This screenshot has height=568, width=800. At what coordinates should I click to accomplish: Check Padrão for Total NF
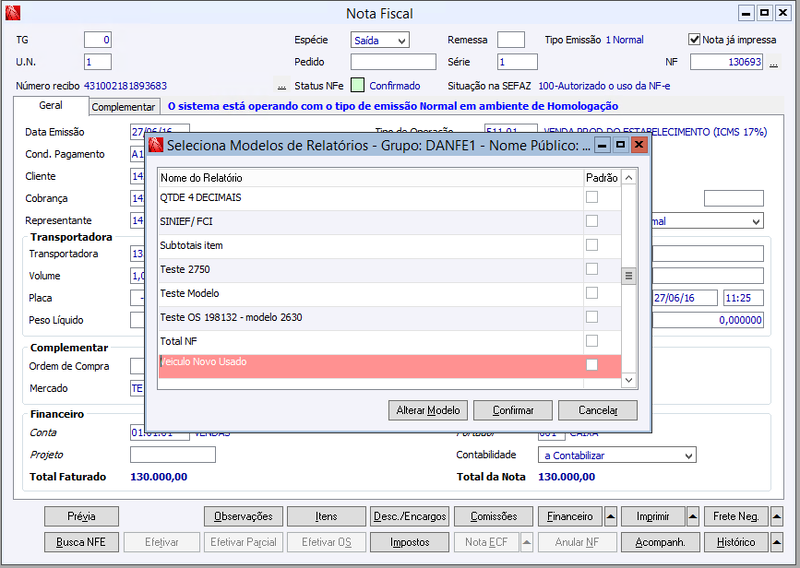tap(592, 341)
